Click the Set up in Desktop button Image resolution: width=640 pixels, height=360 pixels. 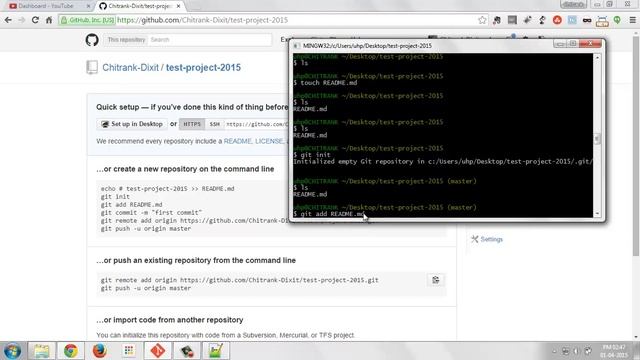coord(132,124)
